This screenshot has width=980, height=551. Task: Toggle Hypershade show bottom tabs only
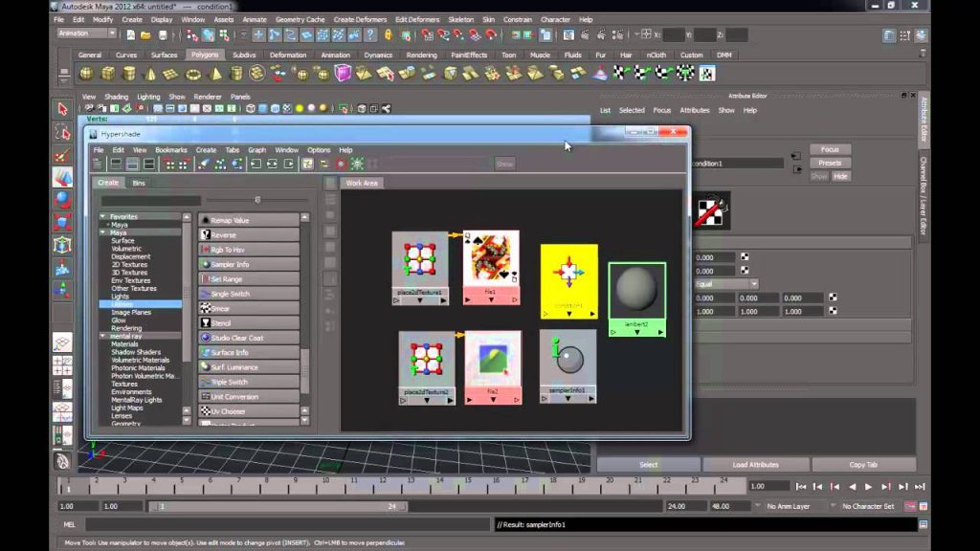(132, 165)
